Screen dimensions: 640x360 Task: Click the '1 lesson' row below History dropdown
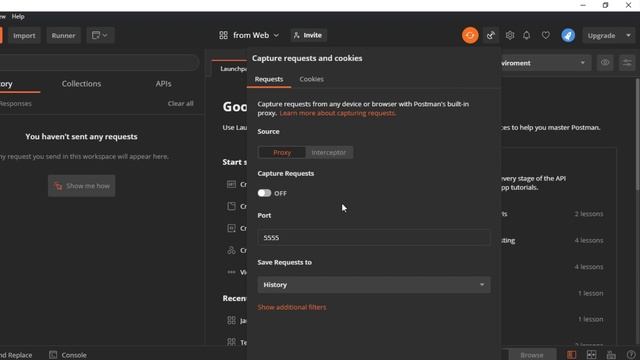pyautogui.click(x=590, y=293)
